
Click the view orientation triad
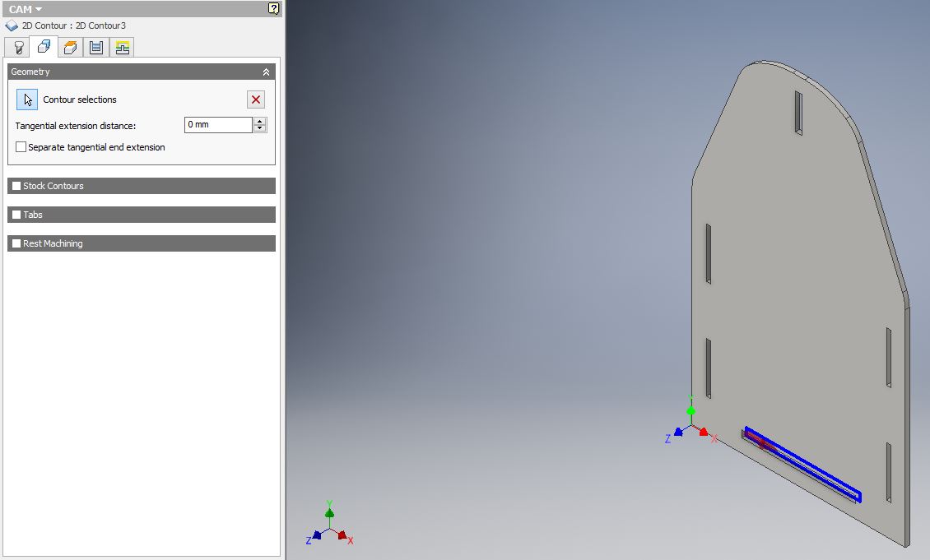coord(330,525)
